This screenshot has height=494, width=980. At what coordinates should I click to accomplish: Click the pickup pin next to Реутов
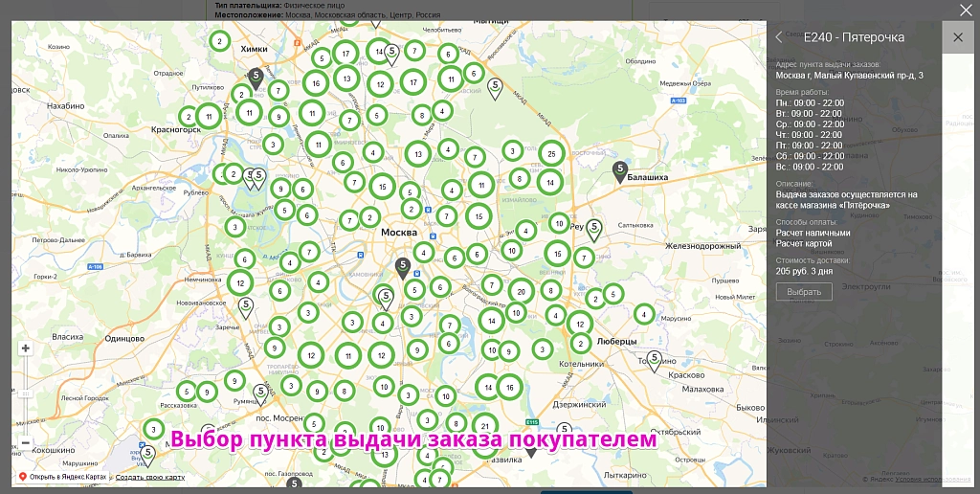(x=593, y=230)
